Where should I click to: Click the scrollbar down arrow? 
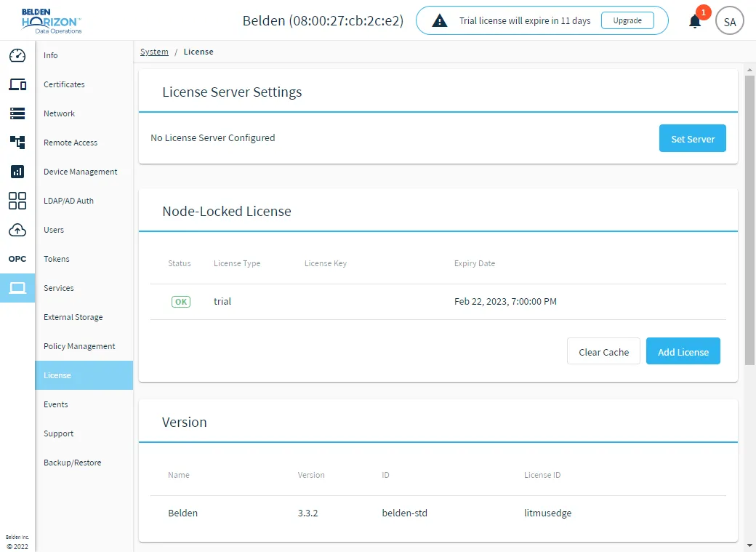(749, 545)
